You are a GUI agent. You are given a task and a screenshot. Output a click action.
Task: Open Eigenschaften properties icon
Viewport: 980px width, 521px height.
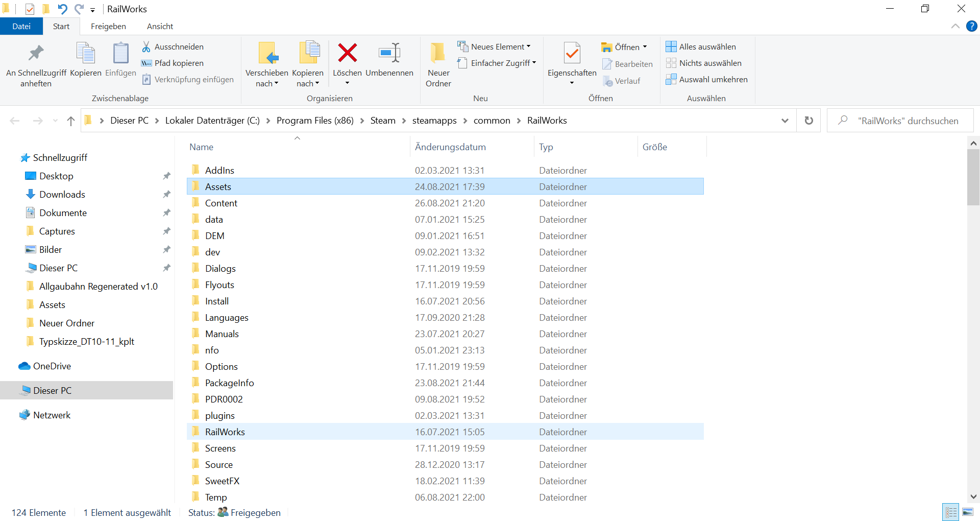[572, 53]
